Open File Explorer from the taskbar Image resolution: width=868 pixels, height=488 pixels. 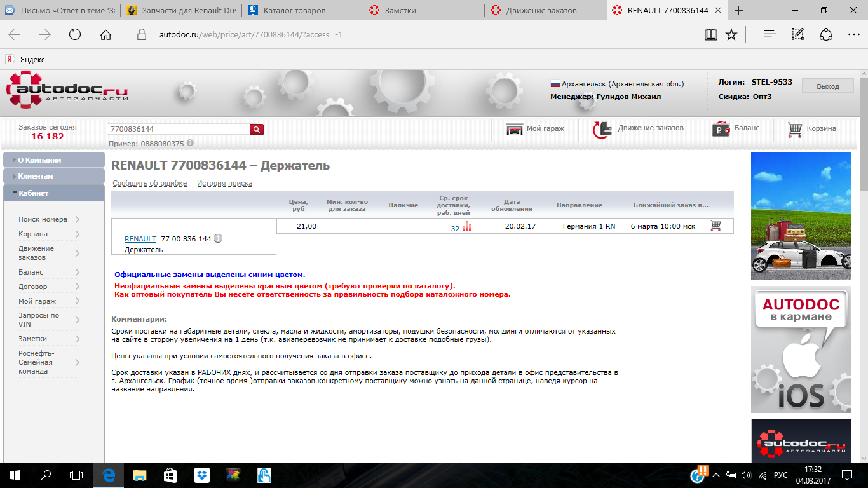pyautogui.click(x=139, y=475)
